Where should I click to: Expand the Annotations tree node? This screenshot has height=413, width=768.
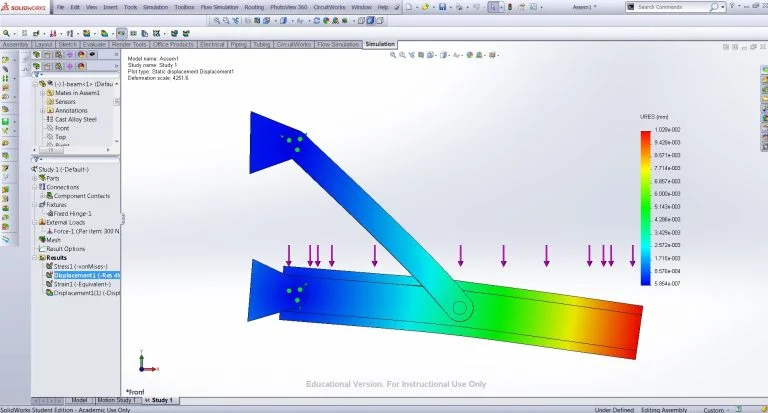click(x=43, y=110)
